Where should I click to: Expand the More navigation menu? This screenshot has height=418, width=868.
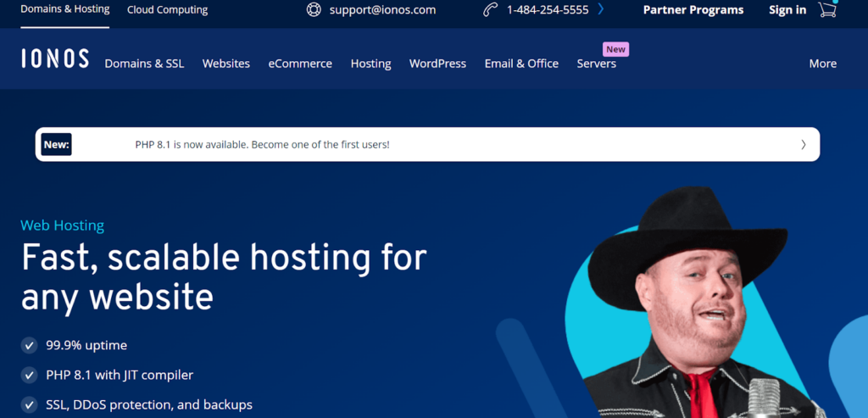(x=822, y=64)
